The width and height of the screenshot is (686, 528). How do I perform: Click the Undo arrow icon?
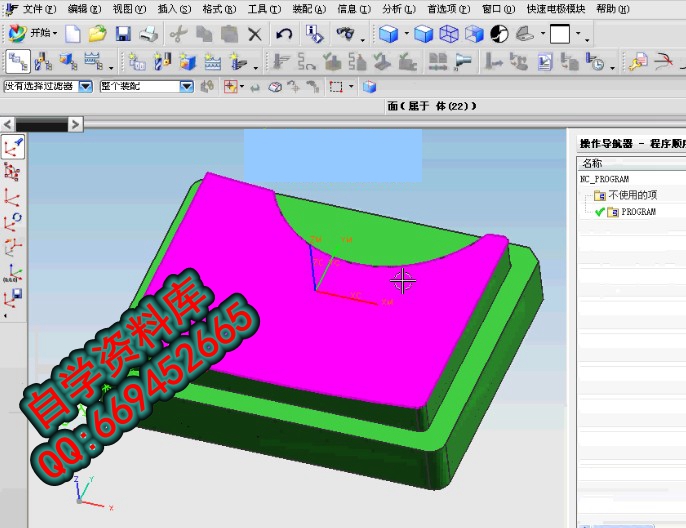(x=284, y=34)
